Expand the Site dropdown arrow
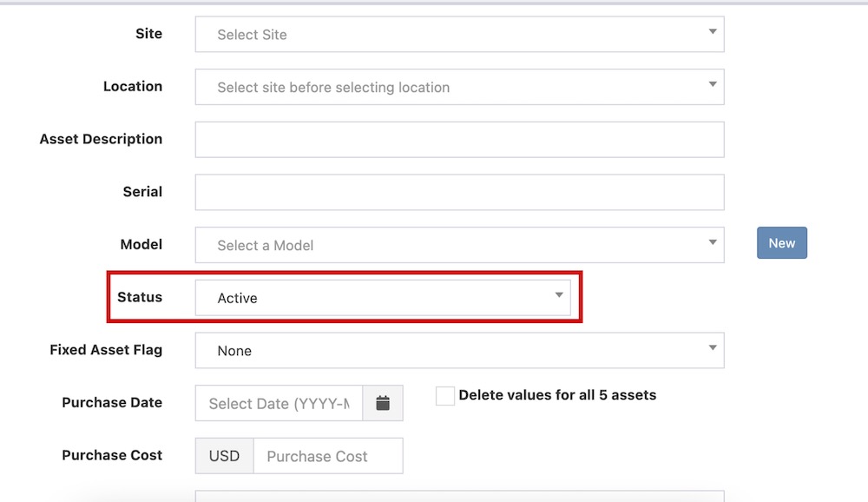 pyautogui.click(x=712, y=33)
